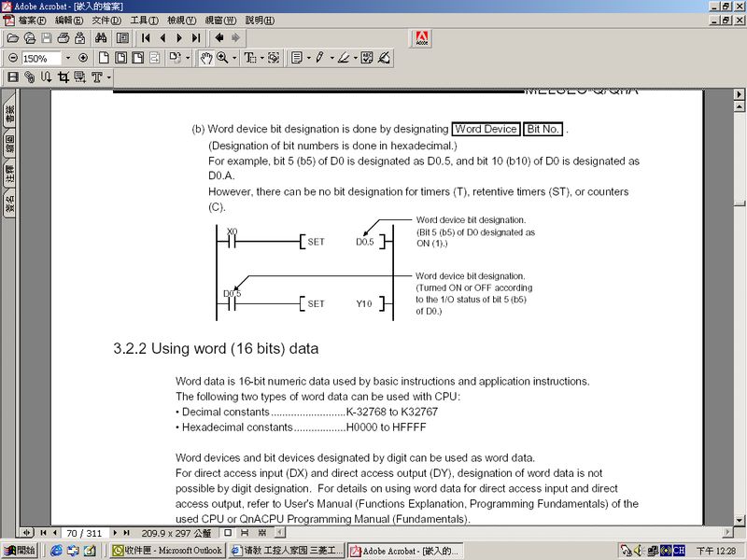Open the 編輯(E) menu
747x560 pixels.
(69, 20)
